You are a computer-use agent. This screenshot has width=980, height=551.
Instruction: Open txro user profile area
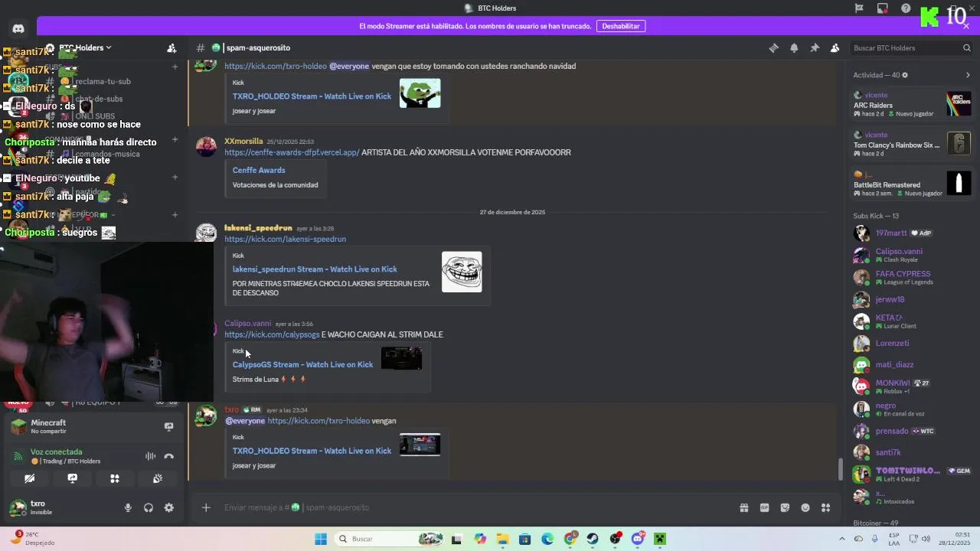click(61, 507)
